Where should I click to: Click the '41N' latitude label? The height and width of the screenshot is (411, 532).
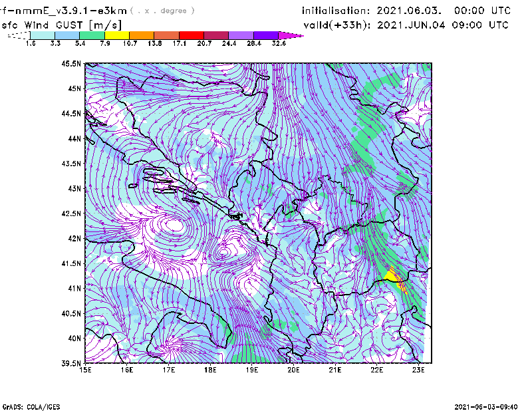[x=74, y=288]
